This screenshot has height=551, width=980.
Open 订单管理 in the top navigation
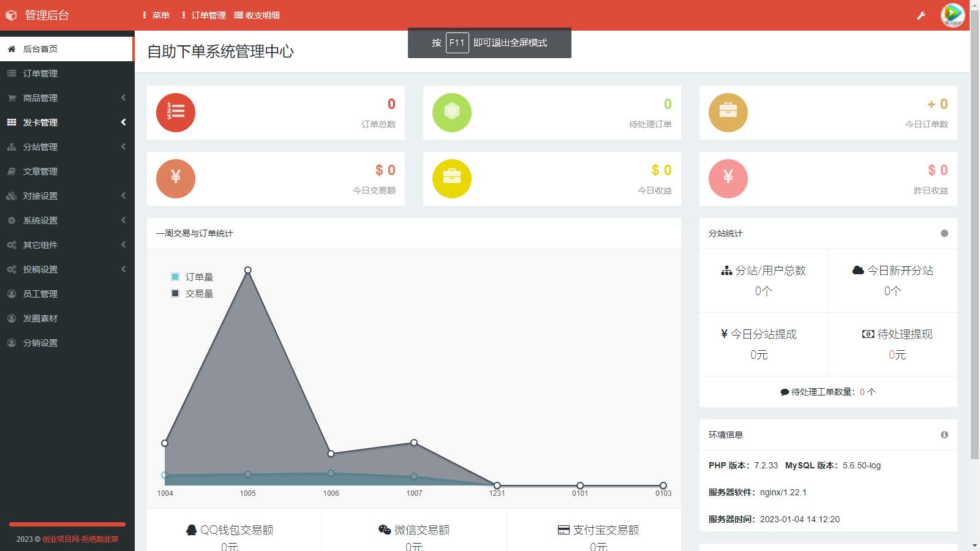click(203, 15)
